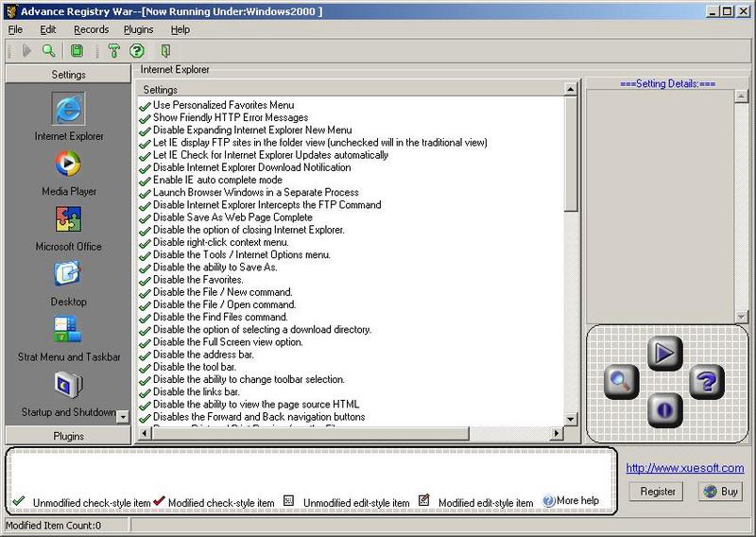Click the large magnifier round button
Image resolution: width=756 pixels, height=537 pixels.
coord(622,382)
